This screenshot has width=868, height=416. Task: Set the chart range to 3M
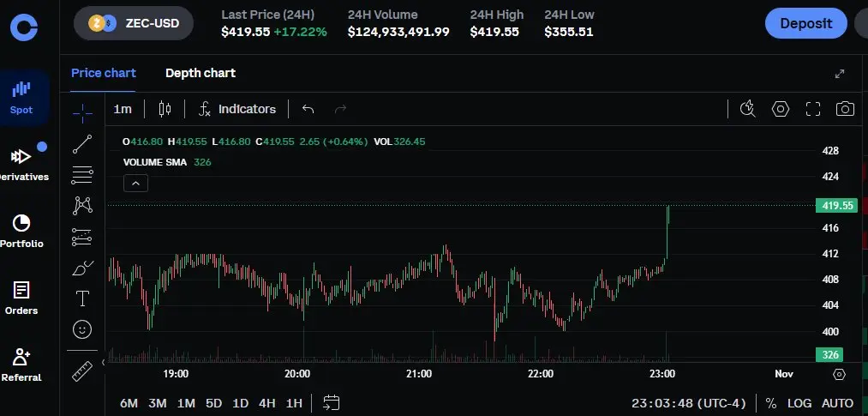pyautogui.click(x=157, y=403)
